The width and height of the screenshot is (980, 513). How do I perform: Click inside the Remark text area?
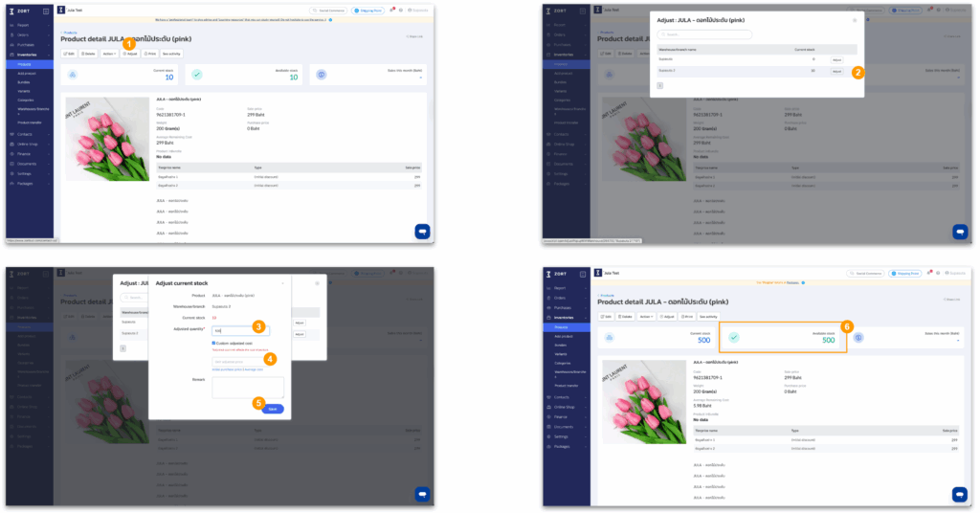(x=248, y=387)
